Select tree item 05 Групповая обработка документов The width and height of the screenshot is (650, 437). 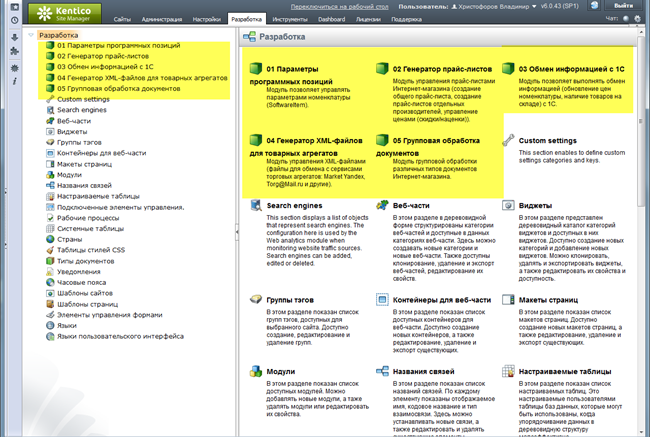pyautogui.click(x=119, y=88)
